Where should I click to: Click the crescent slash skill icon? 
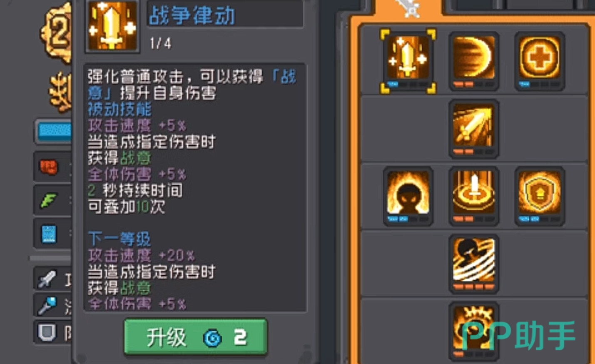(x=473, y=61)
